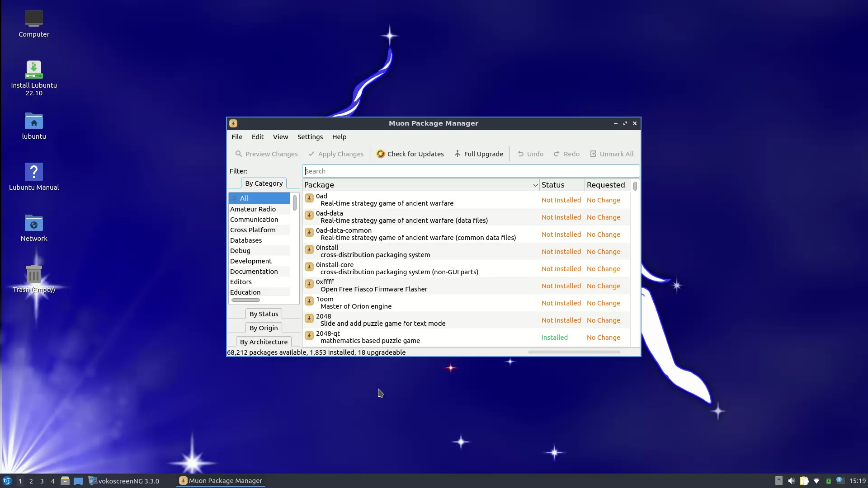Open the Edit menu

(258, 137)
